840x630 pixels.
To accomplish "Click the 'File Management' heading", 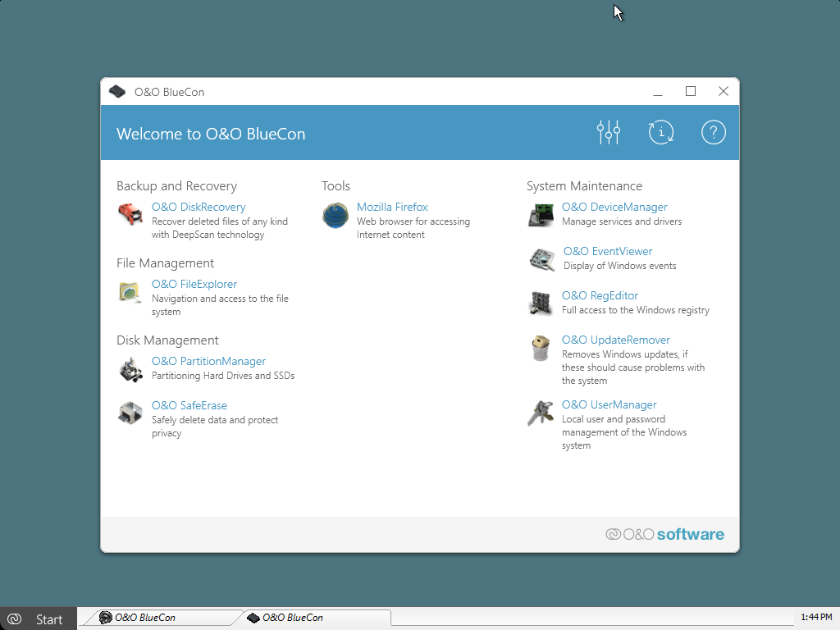I will (166, 263).
